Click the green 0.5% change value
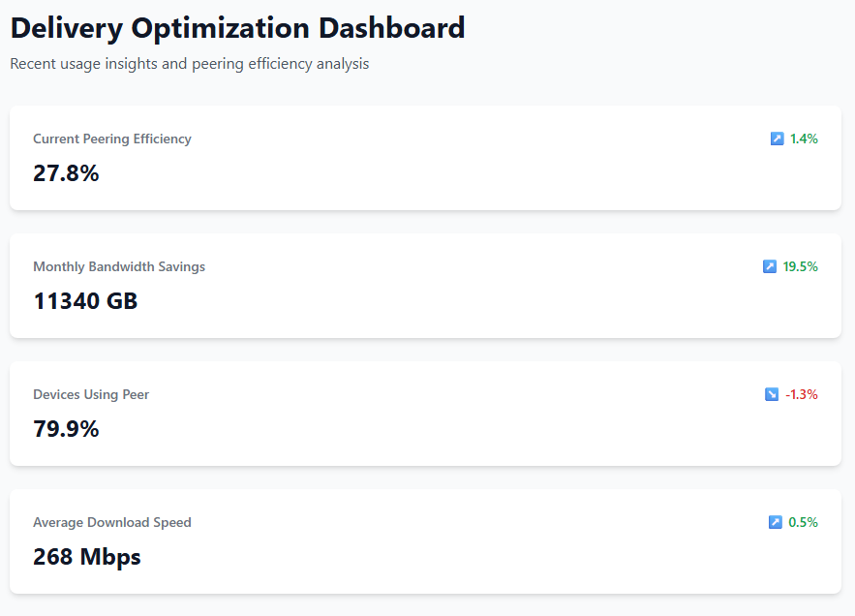 pos(804,522)
